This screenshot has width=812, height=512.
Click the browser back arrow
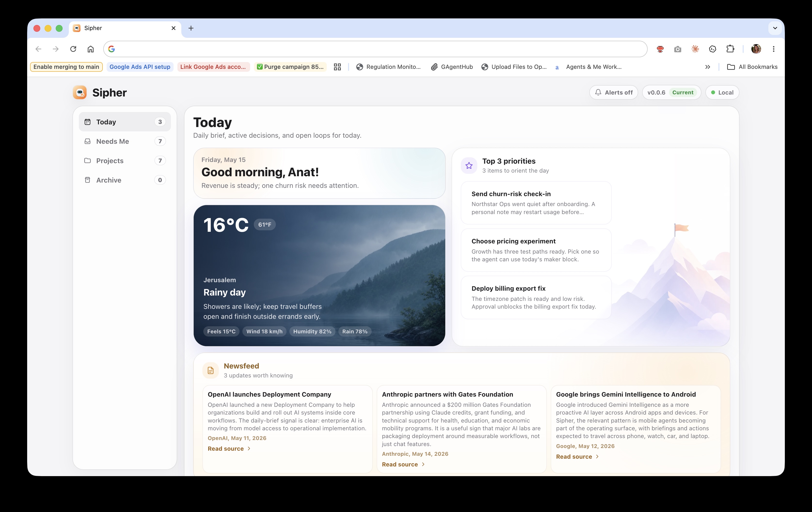(39, 49)
